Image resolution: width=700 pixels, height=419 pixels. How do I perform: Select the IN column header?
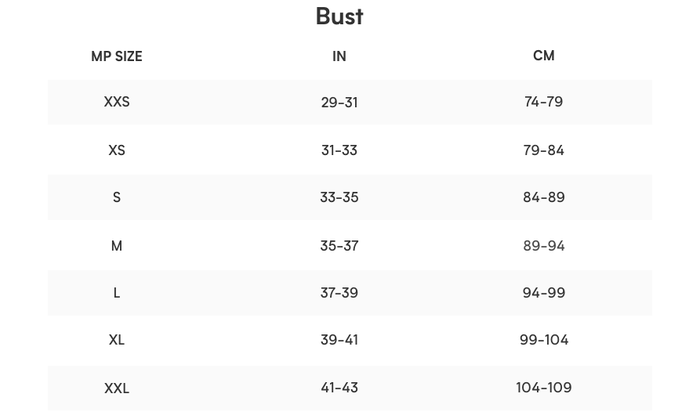(339, 56)
